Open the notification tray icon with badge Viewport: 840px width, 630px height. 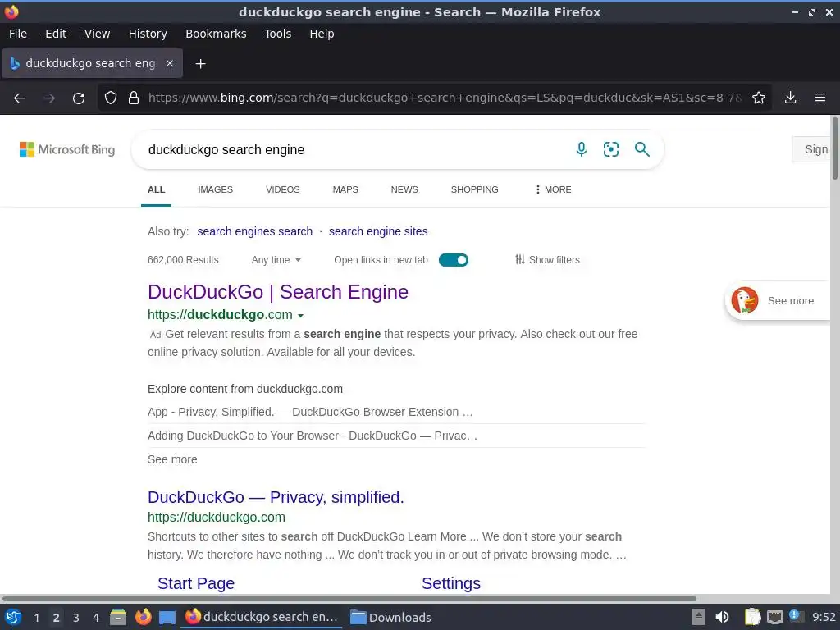pos(796,617)
